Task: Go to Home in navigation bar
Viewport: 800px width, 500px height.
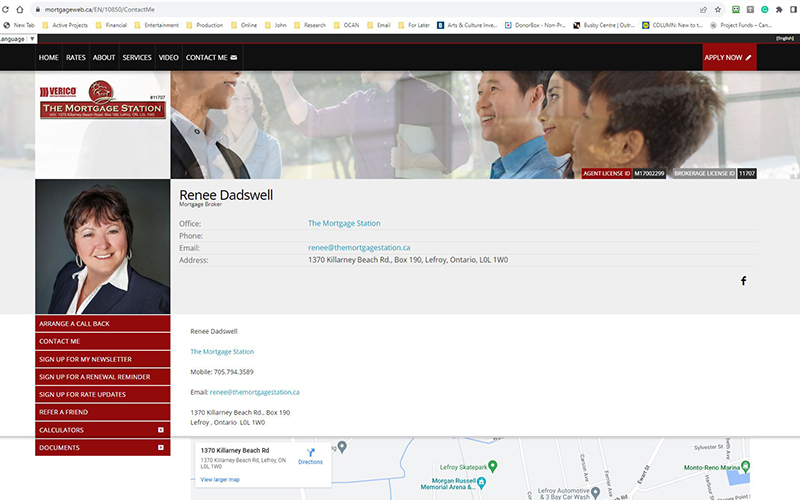Action: 48,58
